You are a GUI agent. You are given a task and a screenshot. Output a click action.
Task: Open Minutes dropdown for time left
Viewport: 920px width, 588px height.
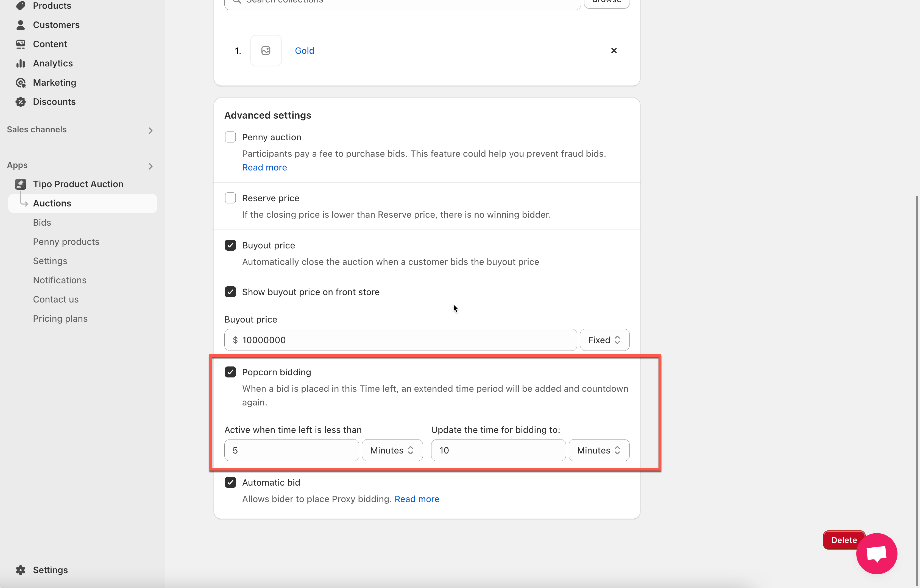(x=392, y=450)
